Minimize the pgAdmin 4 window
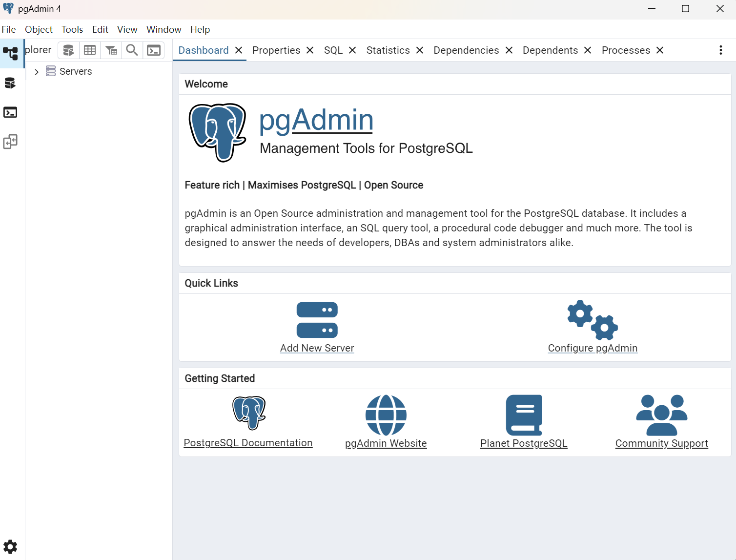Screen dimensions: 736x560 coord(652,9)
